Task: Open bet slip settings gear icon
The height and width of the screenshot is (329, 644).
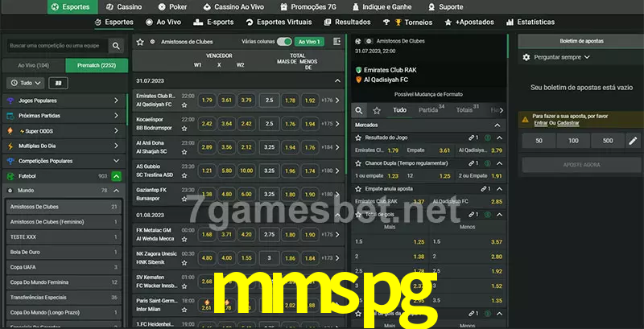Action: tap(526, 57)
